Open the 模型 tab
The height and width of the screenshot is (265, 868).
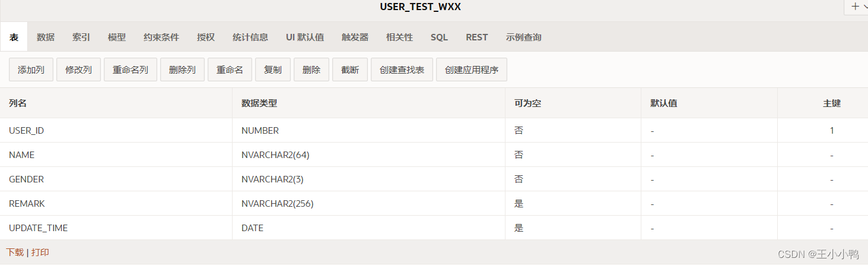pyautogui.click(x=117, y=37)
